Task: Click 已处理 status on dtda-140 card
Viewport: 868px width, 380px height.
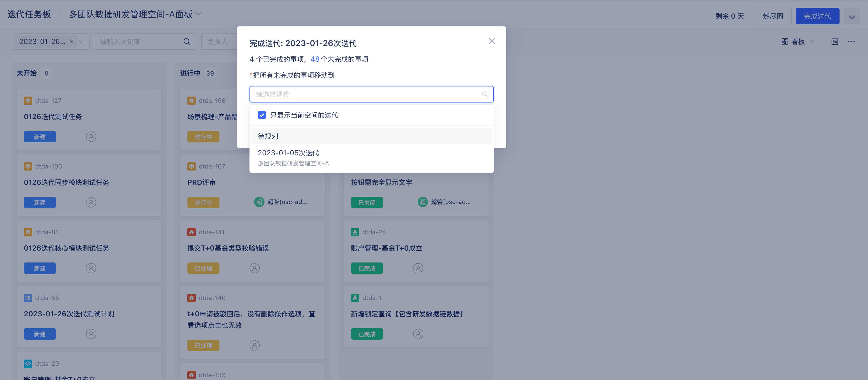Action: (x=203, y=345)
